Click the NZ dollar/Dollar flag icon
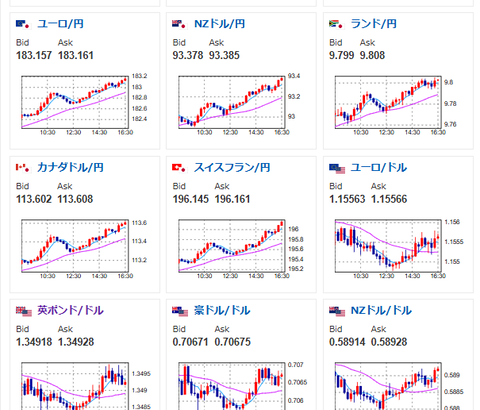The width and height of the screenshot is (480, 410). pyautogui.click(x=337, y=311)
